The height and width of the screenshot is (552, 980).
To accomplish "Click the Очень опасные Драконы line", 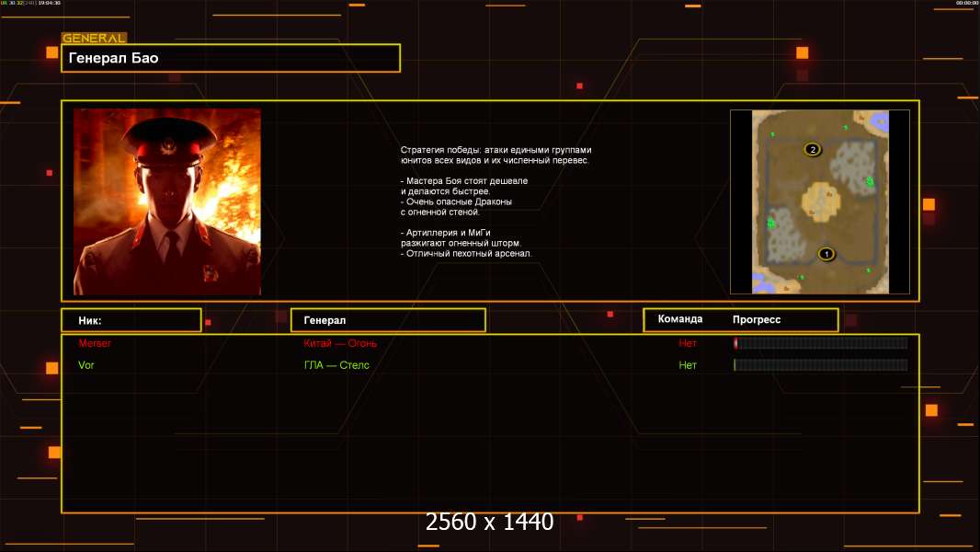I will coord(456,206).
